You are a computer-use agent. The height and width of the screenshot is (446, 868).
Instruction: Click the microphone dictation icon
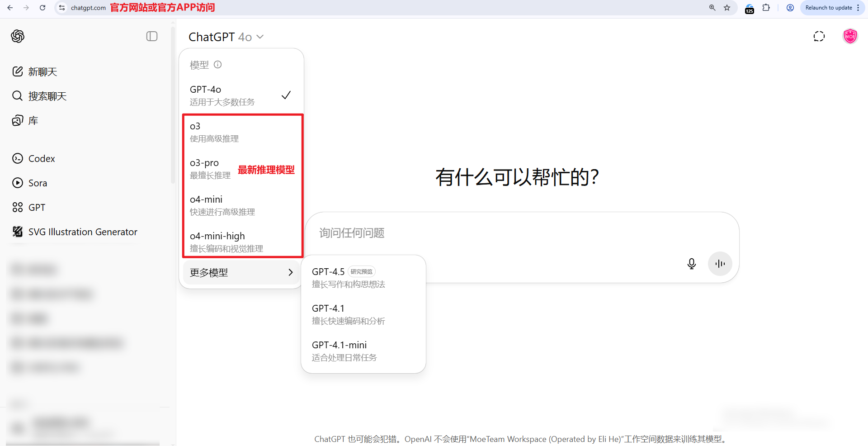click(692, 264)
